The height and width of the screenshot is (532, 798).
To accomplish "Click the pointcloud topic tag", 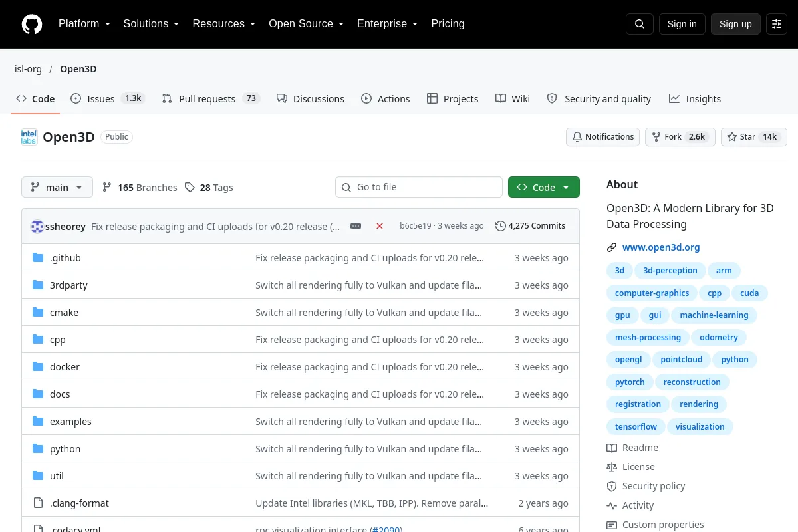I will [x=682, y=360].
